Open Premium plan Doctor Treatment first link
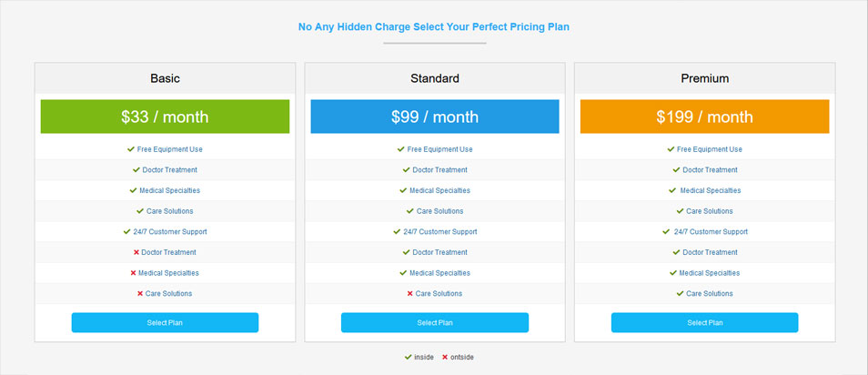The height and width of the screenshot is (375, 868). 710,170
